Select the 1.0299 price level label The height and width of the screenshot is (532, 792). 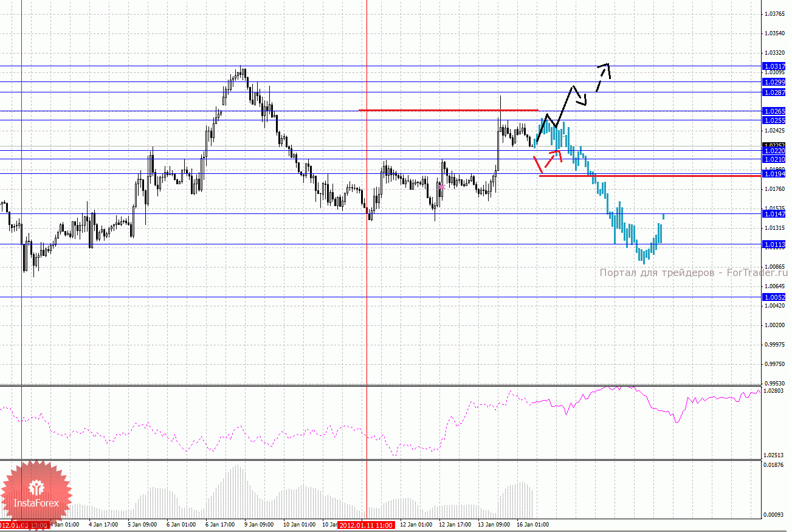[773, 81]
